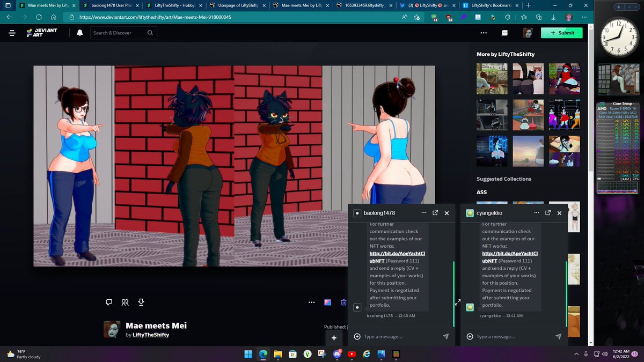Click the gradient square icon beside delete

point(327,302)
